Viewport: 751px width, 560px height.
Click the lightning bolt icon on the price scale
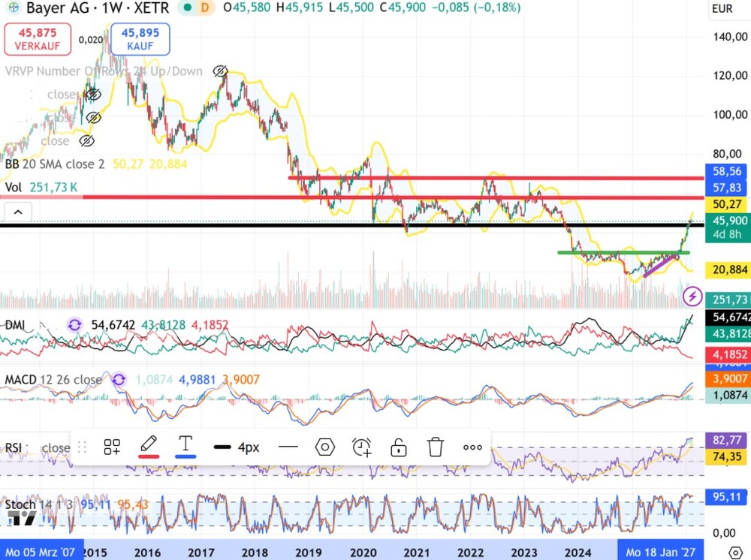point(692,297)
